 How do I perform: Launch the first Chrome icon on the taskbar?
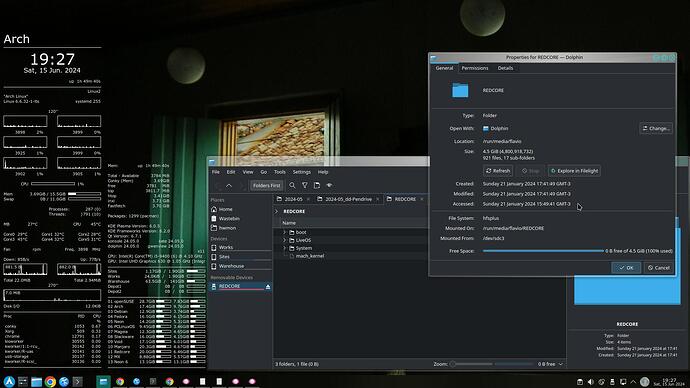(x=50, y=381)
